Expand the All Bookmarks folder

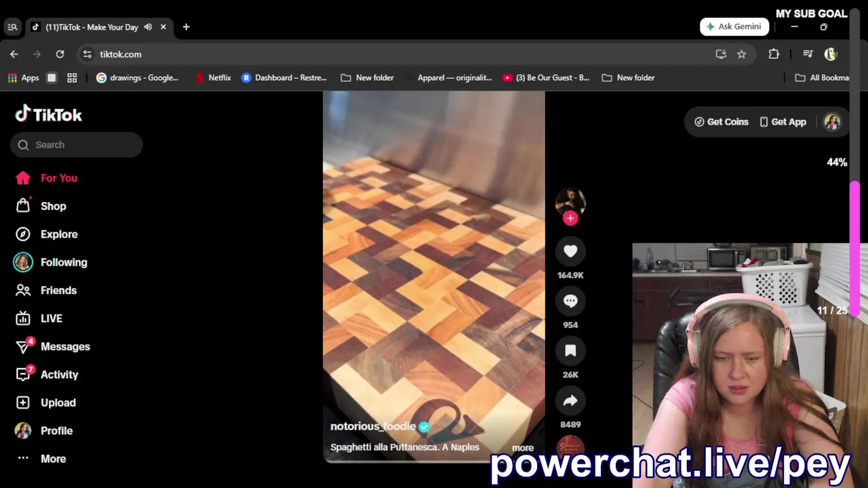[822, 78]
